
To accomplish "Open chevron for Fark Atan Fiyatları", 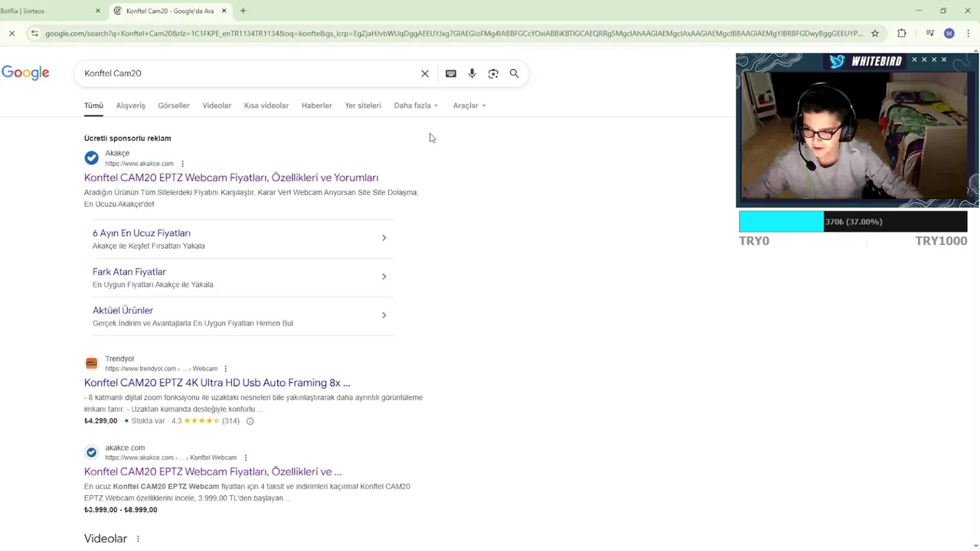I will pos(384,276).
